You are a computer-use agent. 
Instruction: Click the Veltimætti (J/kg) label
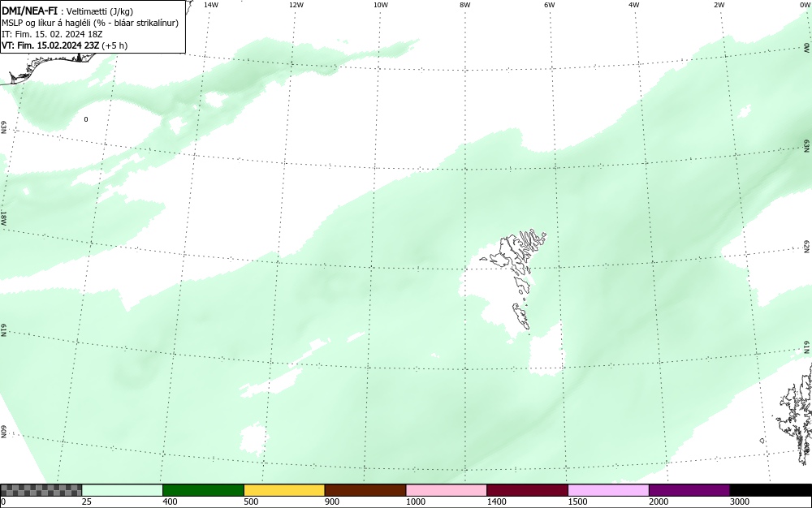[100, 11]
